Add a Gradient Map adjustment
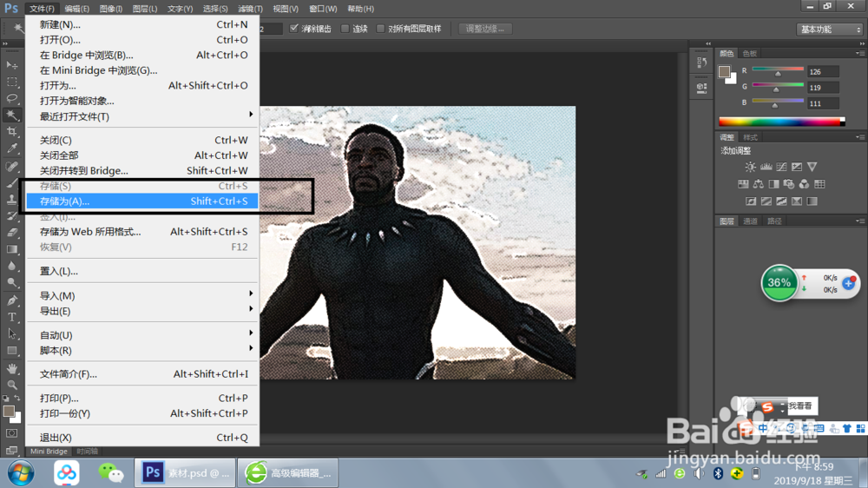 pos(812,201)
